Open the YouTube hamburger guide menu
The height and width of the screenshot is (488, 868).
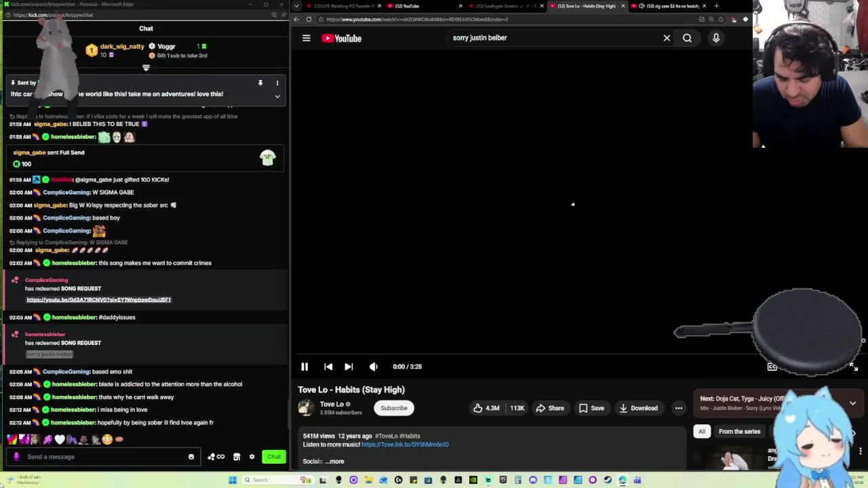[x=307, y=39]
